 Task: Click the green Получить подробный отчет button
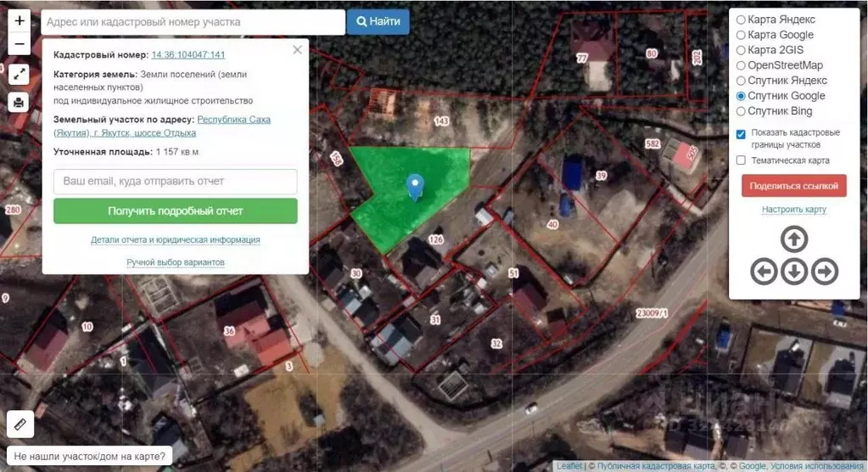175,211
